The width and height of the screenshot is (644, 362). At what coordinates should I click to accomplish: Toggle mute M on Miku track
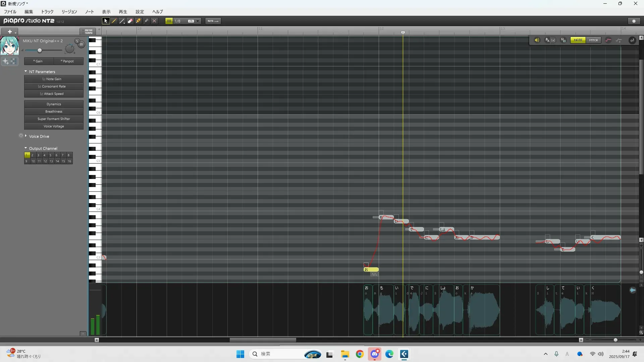point(81,44)
